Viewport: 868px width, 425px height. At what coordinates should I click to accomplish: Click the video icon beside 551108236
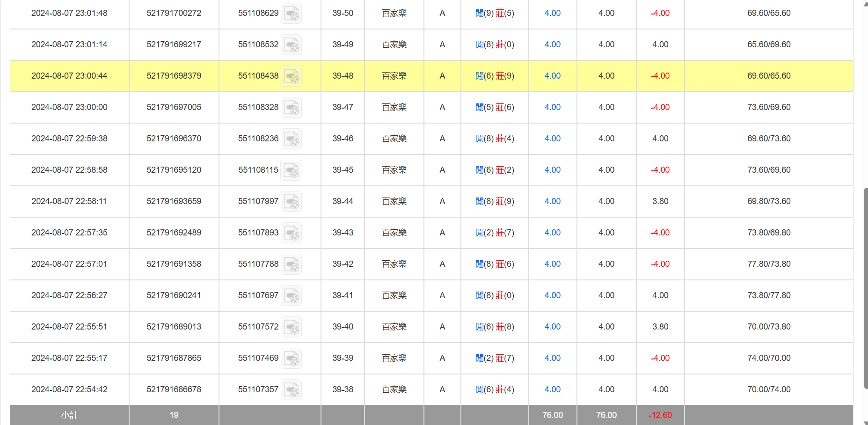[292, 139]
